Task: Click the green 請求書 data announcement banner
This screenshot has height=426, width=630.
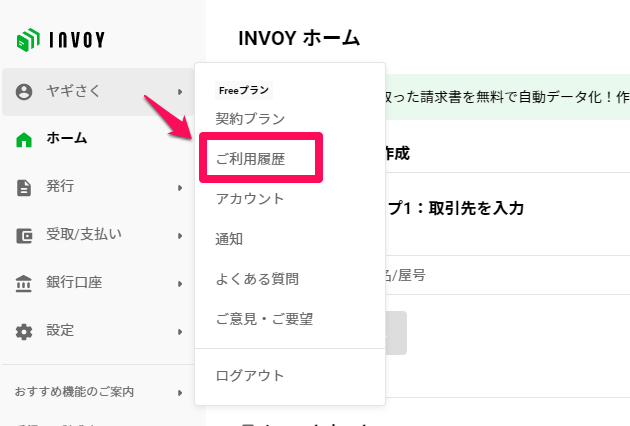Action: (x=508, y=97)
